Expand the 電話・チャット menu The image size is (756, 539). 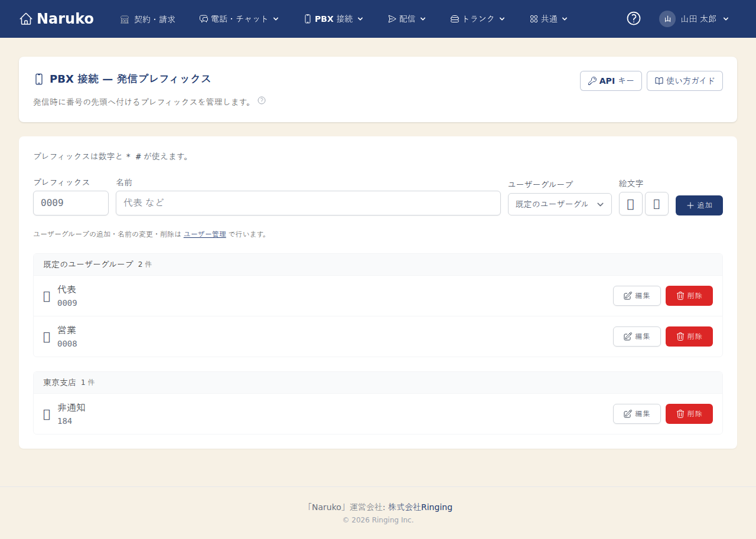click(x=239, y=19)
